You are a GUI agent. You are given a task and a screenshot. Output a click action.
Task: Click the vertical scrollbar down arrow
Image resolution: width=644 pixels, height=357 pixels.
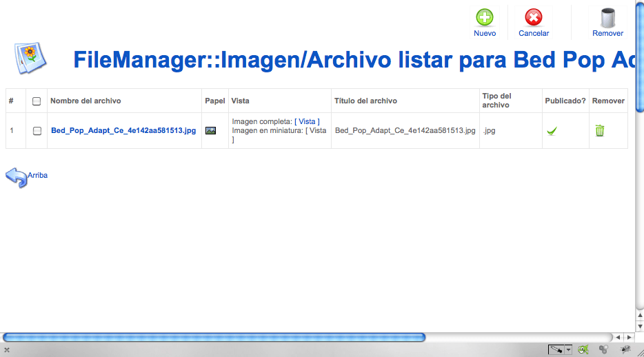640,327
